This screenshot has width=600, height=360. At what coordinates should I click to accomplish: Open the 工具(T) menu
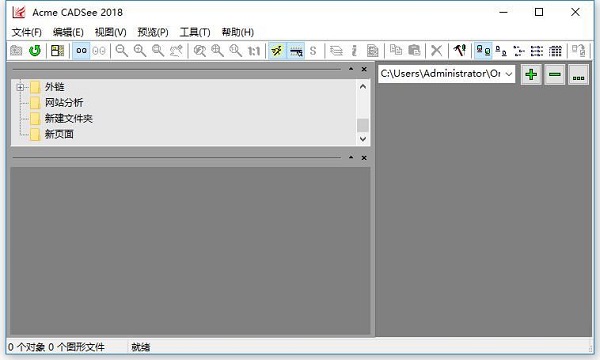[x=195, y=32]
